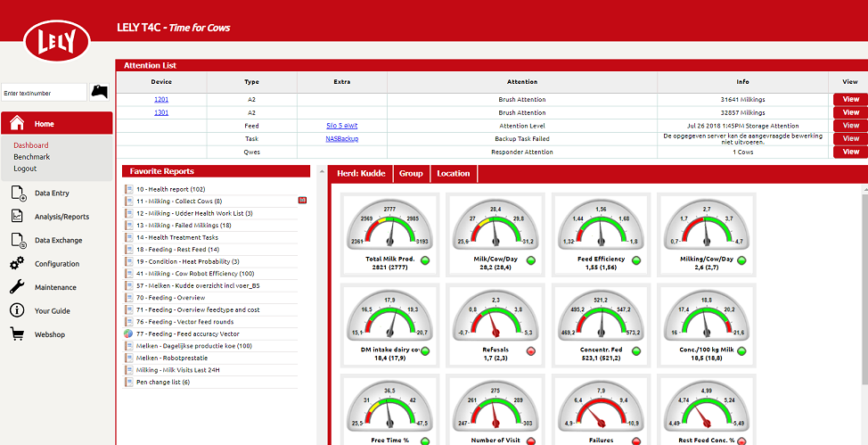Screen dimensions: 868x445
Task: Click the Maintenance wrench icon
Action: coord(17,287)
